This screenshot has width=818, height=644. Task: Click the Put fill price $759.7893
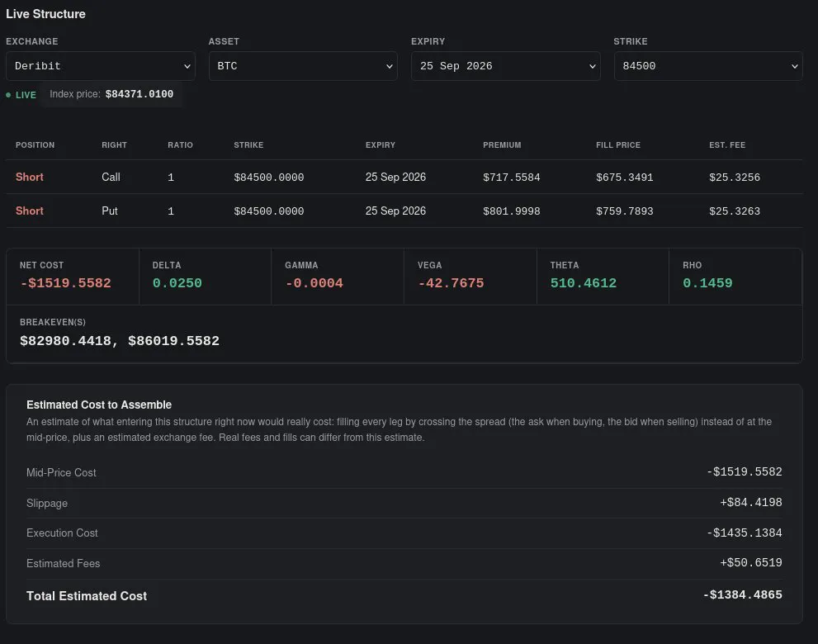click(625, 211)
